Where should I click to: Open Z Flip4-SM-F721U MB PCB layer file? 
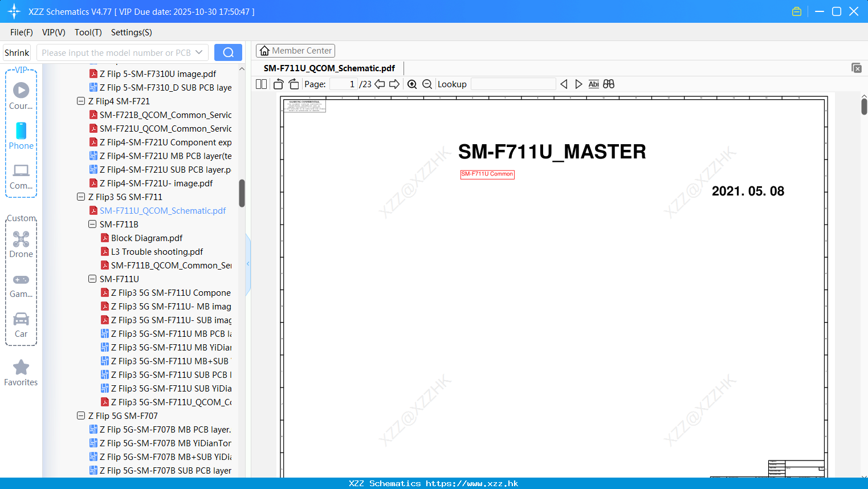tap(161, 156)
